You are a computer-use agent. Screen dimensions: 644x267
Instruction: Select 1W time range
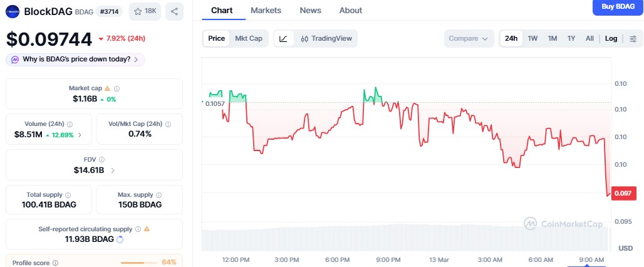[x=532, y=39]
